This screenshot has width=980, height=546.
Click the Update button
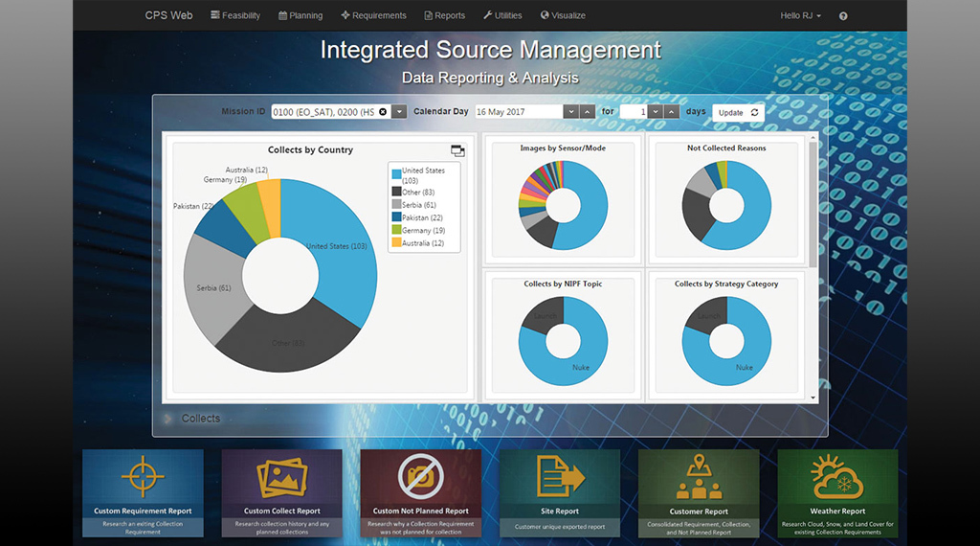pos(738,112)
